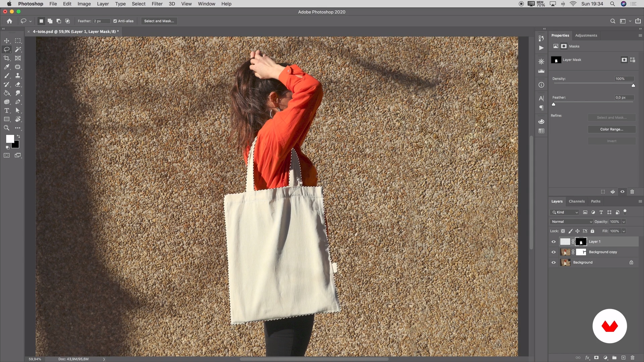Image resolution: width=644 pixels, height=362 pixels.
Task: Toggle Quick Mask mode icon
Action: click(7, 155)
